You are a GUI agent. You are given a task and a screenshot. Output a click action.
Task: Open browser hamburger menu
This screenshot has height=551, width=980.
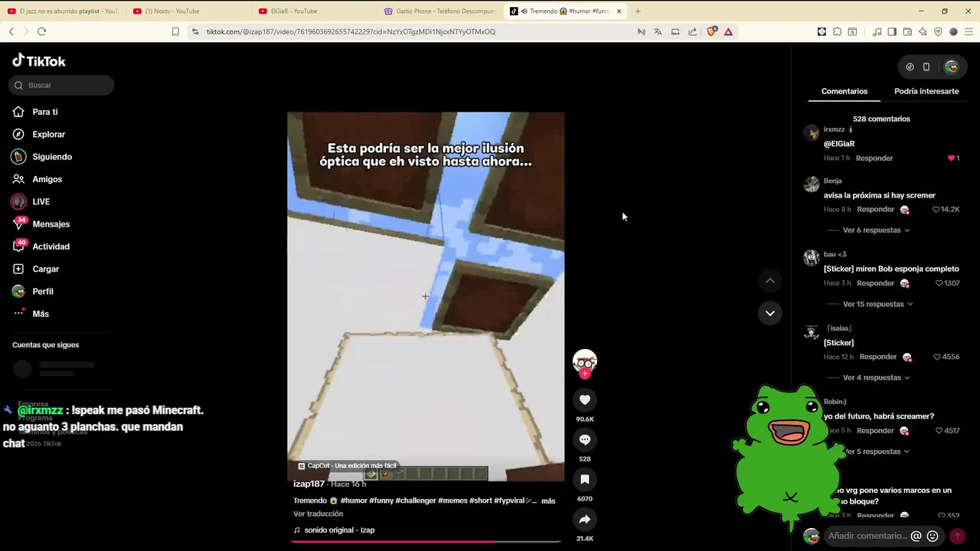[x=969, y=31]
